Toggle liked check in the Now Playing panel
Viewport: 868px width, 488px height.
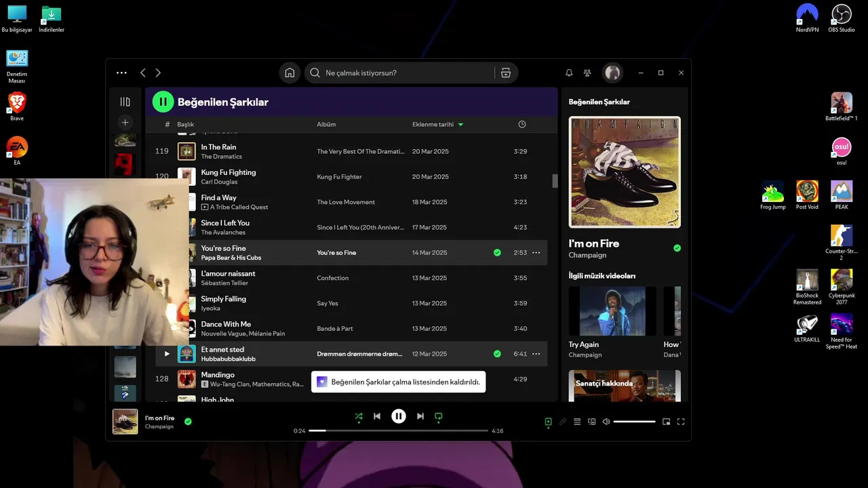(x=677, y=248)
